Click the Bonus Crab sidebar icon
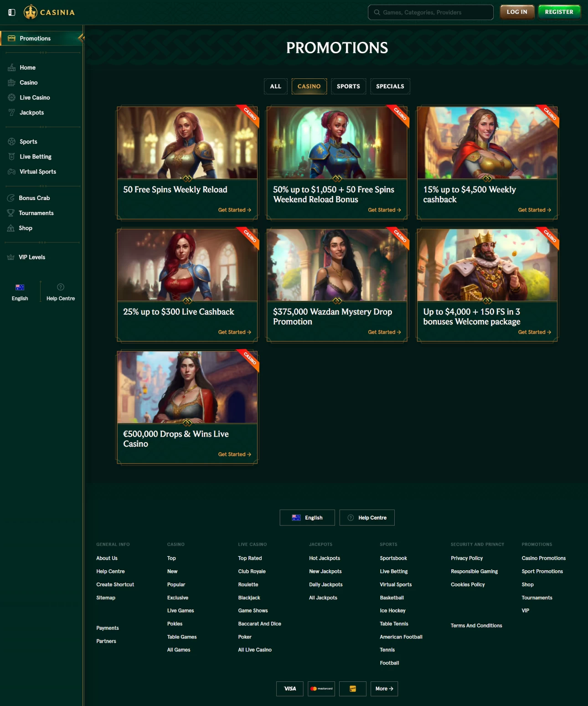The image size is (588, 706). [x=11, y=198]
